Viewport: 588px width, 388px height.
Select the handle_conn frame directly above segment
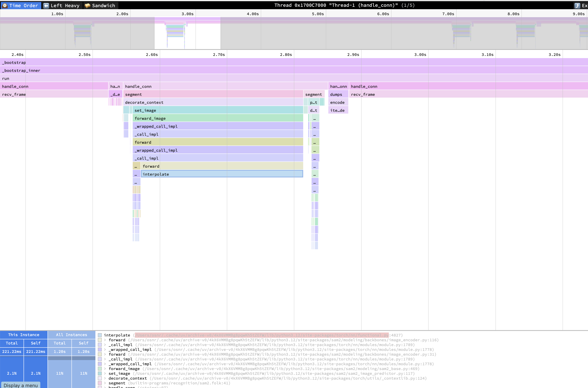(x=225, y=86)
